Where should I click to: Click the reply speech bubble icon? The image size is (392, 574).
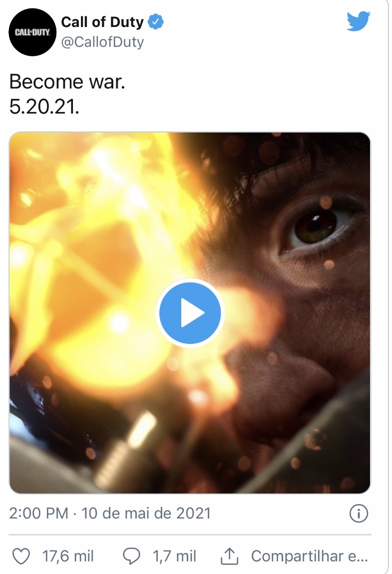tap(131, 556)
